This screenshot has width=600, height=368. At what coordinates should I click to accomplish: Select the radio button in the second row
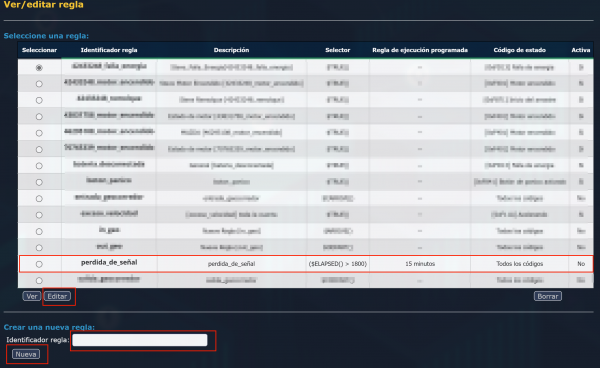tap(39, 84)
